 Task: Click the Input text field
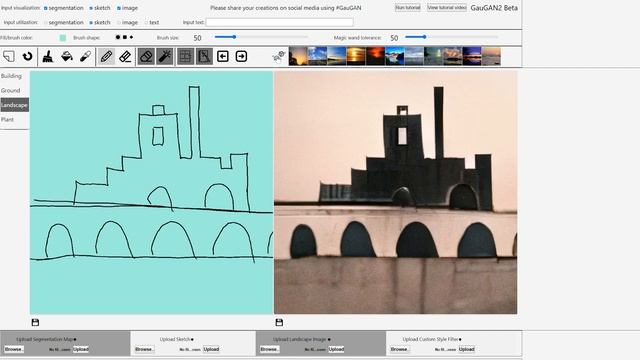pyautogui.click(x=280, y=22)
